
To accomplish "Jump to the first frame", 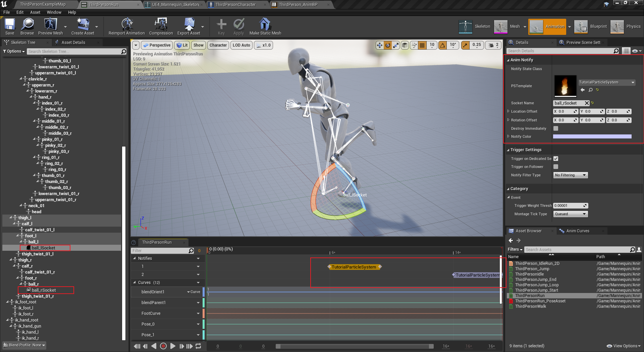I will pos(137,346).
